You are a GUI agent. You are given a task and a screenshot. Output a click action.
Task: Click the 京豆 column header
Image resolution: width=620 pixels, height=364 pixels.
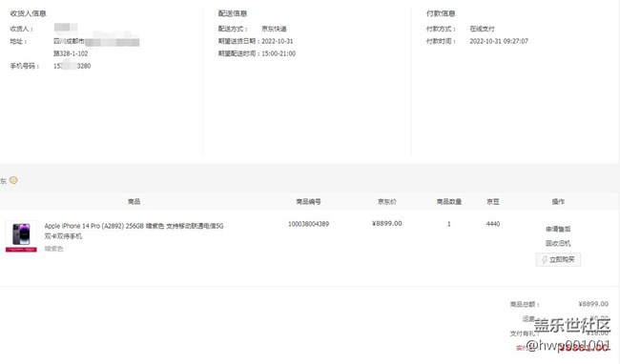(493, 202)
